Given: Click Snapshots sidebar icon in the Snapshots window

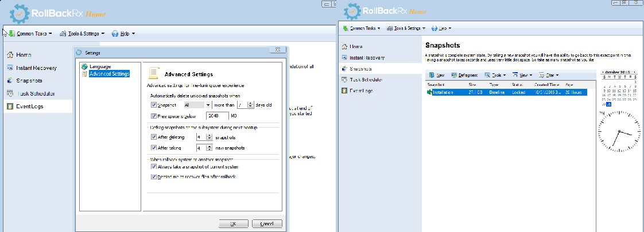Looking at the screenshot, I should tap(344, 69).
